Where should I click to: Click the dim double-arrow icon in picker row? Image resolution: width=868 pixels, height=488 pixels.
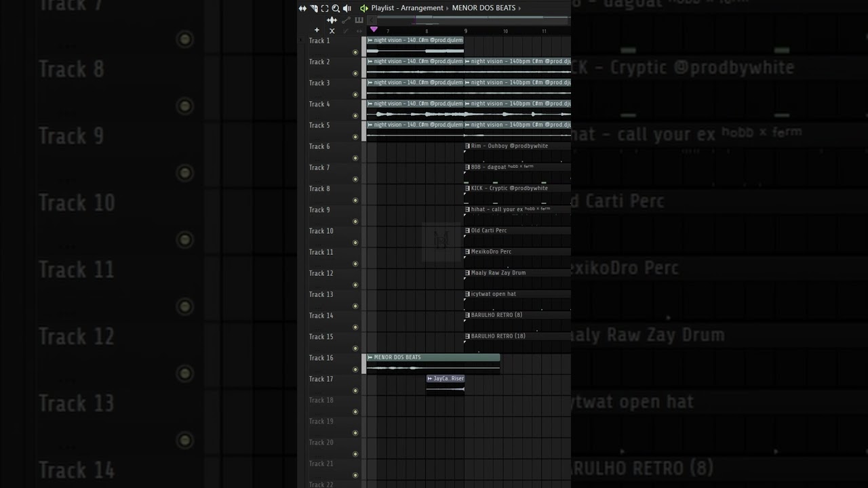click(359, 30)
